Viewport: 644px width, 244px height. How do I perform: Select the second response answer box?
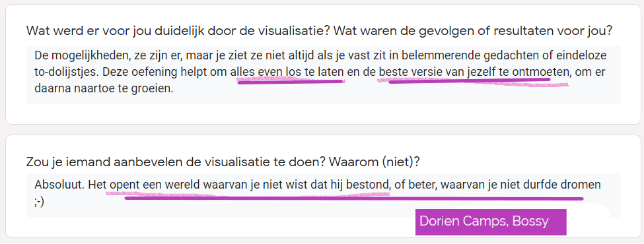[x=323, y=195]
